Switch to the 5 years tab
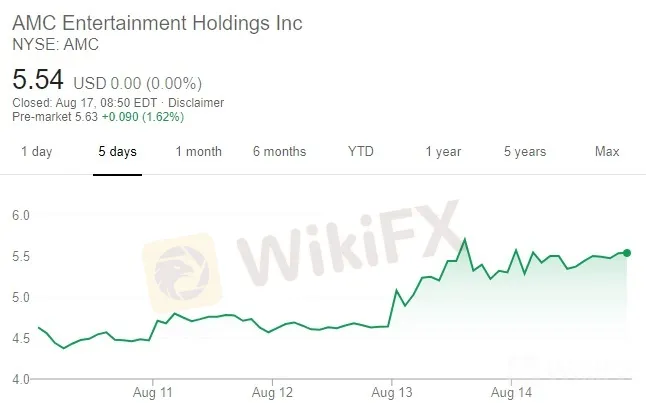This screenshot has height=403, width=646. click(525, 152)
